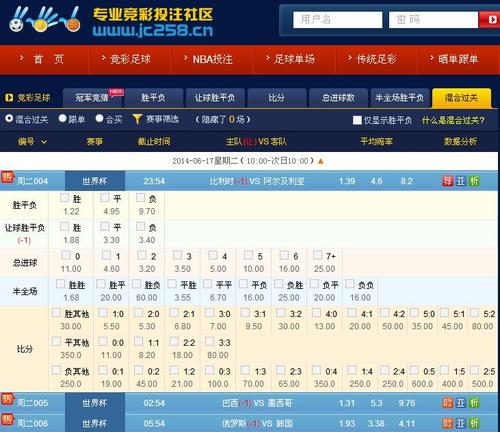The height and width of the screenshot is (432, 500).
Task: Switch to the 胜平负 tab
Action: 153,98
